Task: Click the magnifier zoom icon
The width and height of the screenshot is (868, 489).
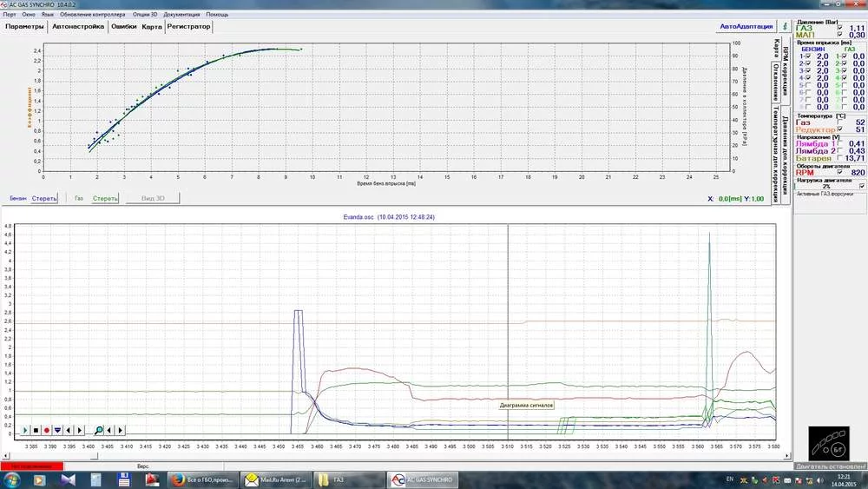Action: pyautogui.click(x=100, y=430)
